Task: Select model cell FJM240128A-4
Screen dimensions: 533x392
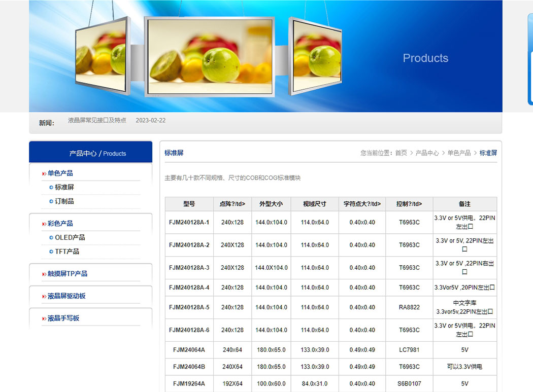Action: click(189, 288)
